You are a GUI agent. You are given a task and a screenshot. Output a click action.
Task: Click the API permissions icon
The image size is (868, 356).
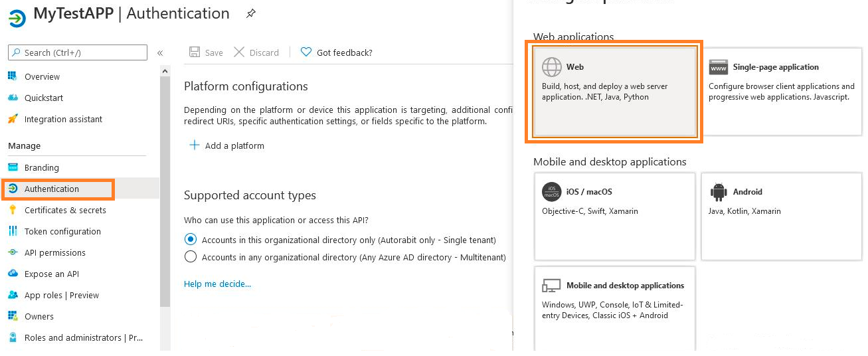coord(12,252)
